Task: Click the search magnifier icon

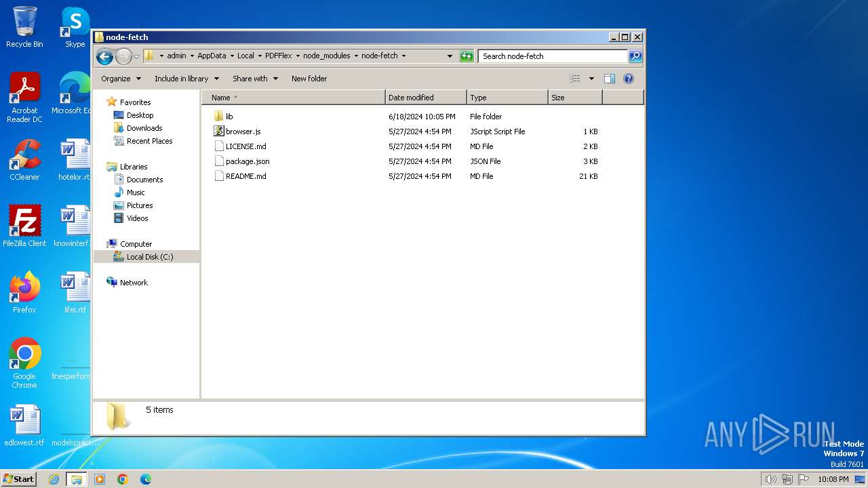Action: (x=635, y=56)
